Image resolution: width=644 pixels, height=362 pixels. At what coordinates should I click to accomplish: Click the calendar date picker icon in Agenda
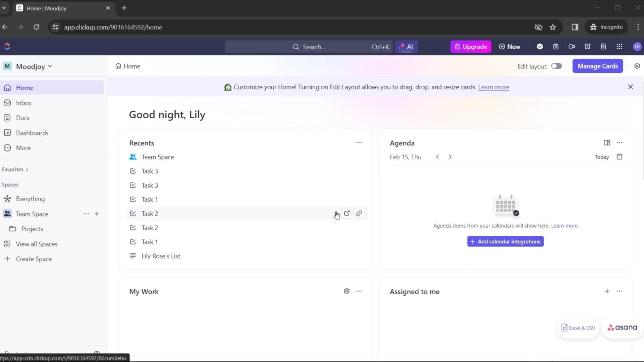pos(619,157)
